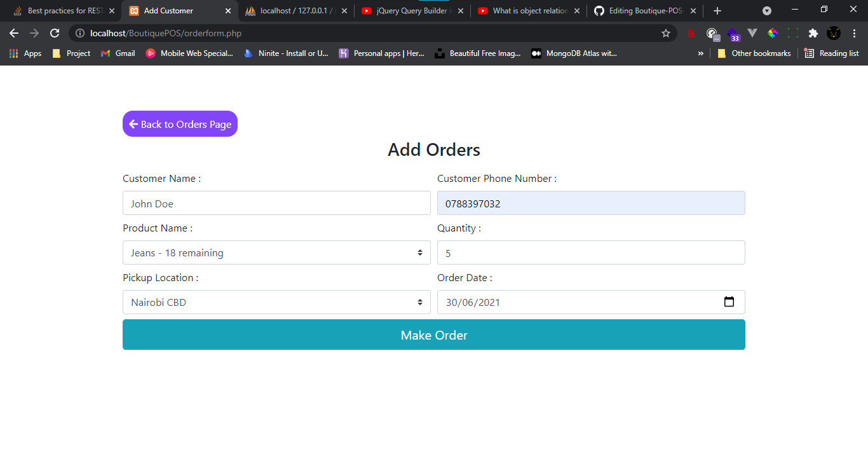Screen dimensions: 868x463
Task: Open the extensions puzzle piece menu
Action: coord(813,33)
